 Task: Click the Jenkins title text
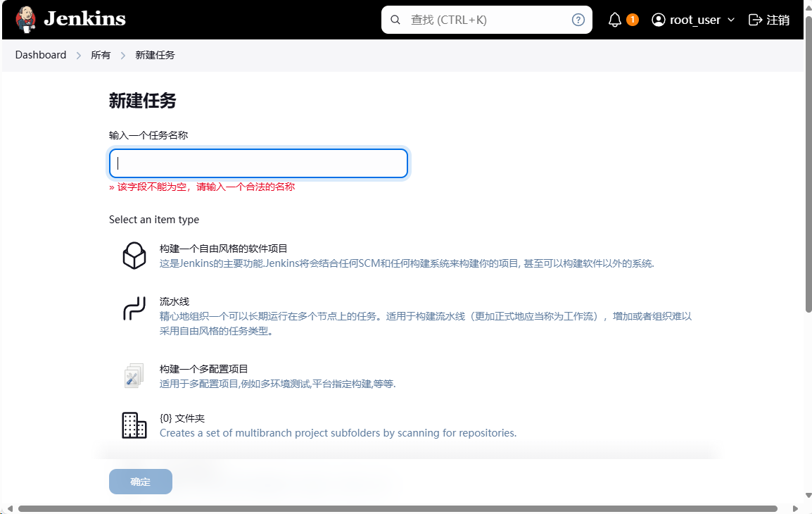coord(84,19)
